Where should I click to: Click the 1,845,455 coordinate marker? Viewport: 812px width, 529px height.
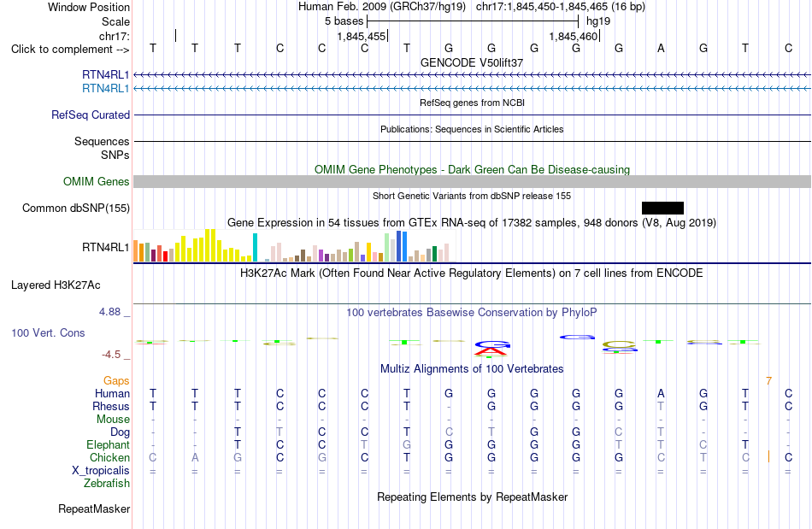pos(362,36)
